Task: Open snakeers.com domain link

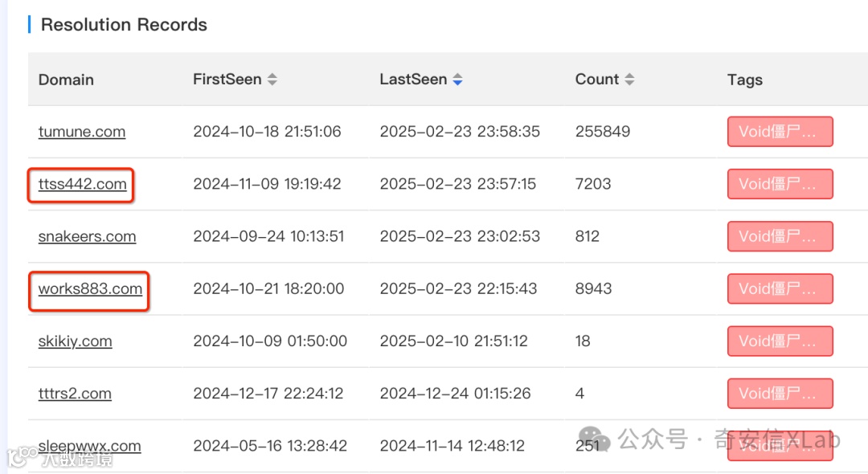Action: [x=87, y=236]
